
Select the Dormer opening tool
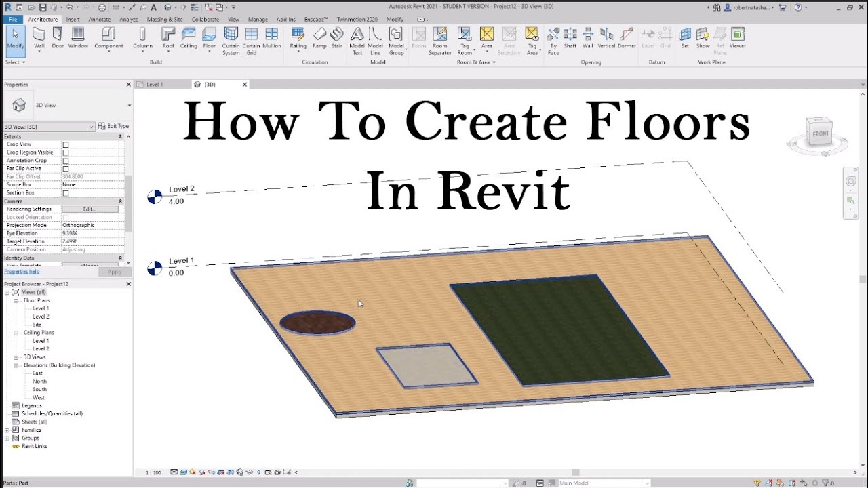(x=627, y=39)
